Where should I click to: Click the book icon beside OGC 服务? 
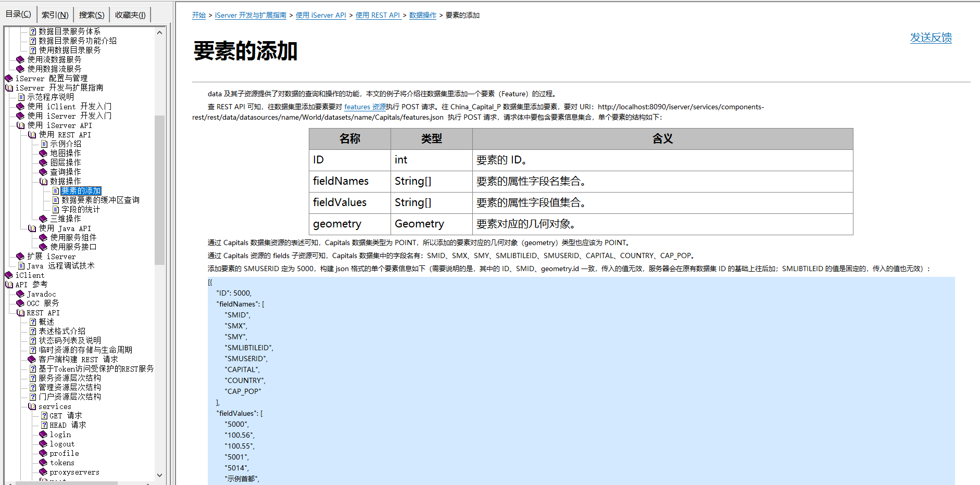(x=21, y=303)
